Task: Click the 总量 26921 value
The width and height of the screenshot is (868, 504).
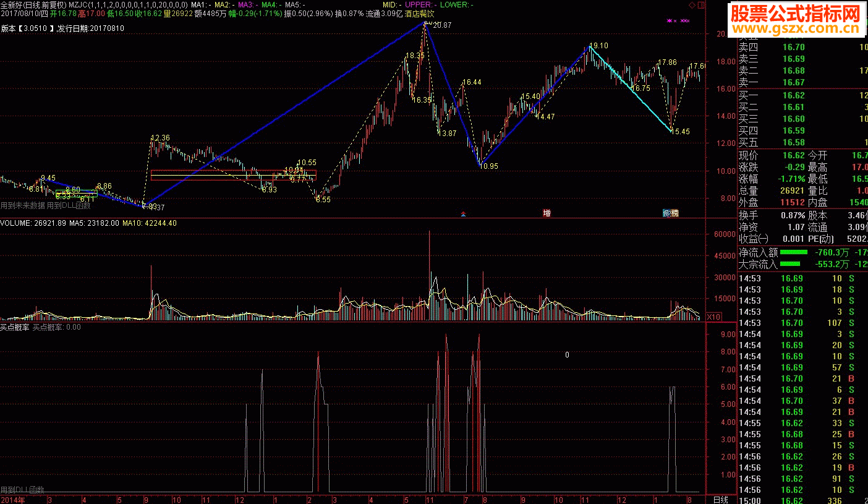Action: pos(791,190)
